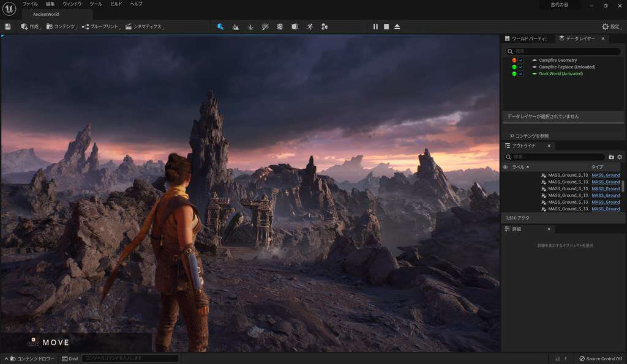Click the add-folder icon in the Outliner
Image resolution: width=627 pixels, height=364 pixels.
(x=611, y=157)
